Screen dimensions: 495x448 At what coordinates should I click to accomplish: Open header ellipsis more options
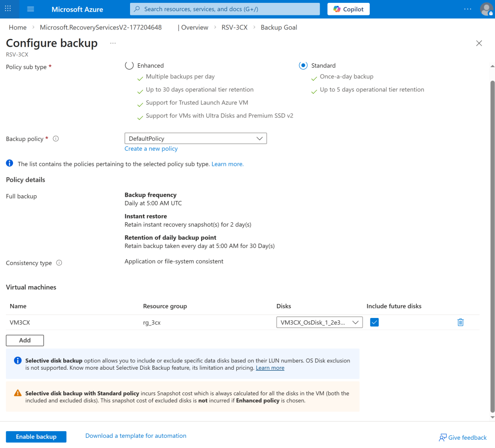(x=467, y=9)
